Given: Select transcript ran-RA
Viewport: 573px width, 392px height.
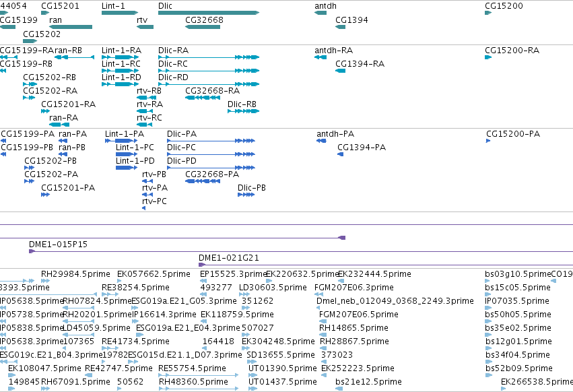Looking at the screenshot, I should coord(60,125).
